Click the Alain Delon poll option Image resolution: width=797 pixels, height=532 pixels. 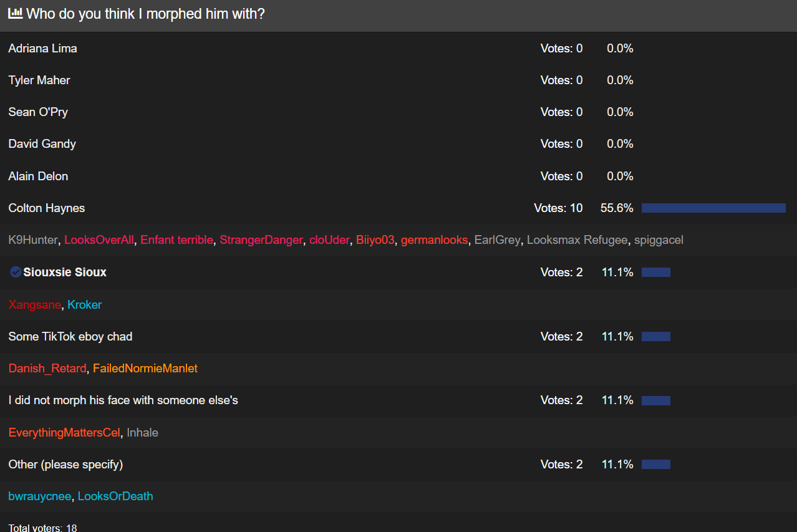38,176
